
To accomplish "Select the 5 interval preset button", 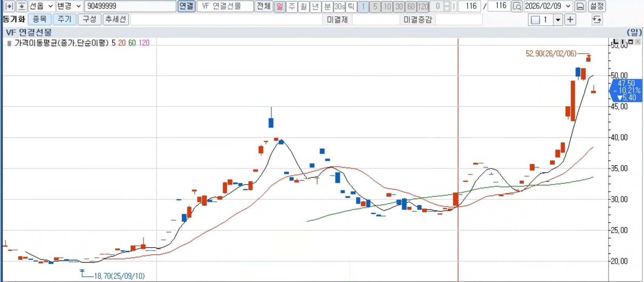I will [375, 6].
